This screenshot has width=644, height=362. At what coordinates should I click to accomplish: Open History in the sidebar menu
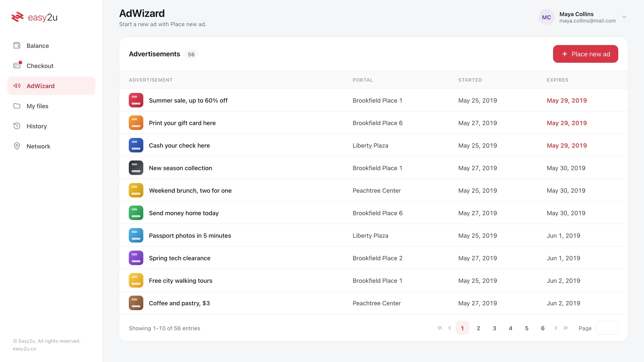click(x=51, y=126)
